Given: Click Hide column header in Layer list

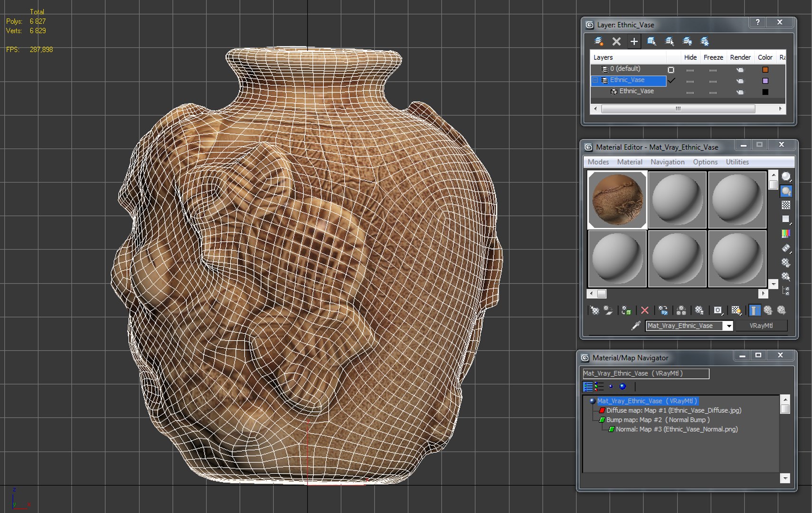Looking at the screenshot, I should pos(690,57).
